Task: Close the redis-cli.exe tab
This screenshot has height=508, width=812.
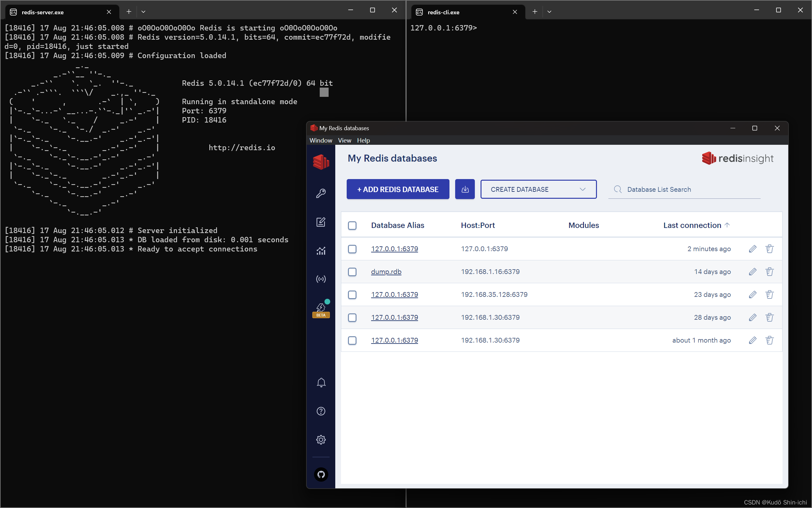Action: (x=515, y=12)
